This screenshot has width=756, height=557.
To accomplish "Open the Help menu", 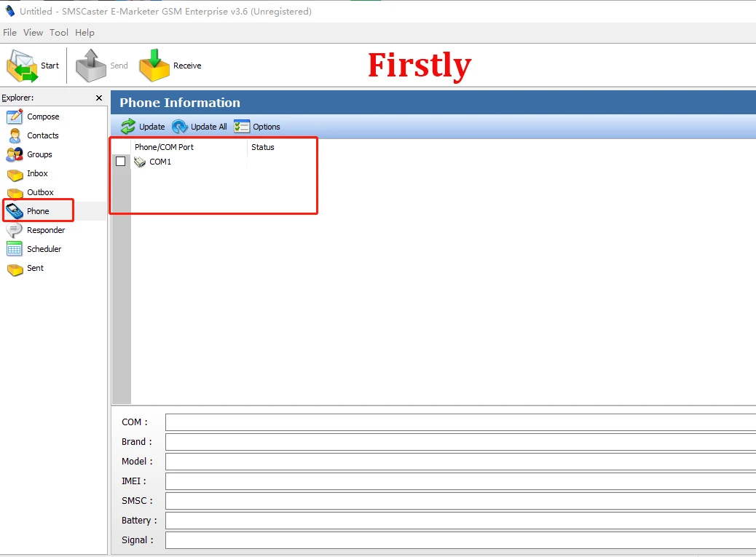I will (85, 32).
